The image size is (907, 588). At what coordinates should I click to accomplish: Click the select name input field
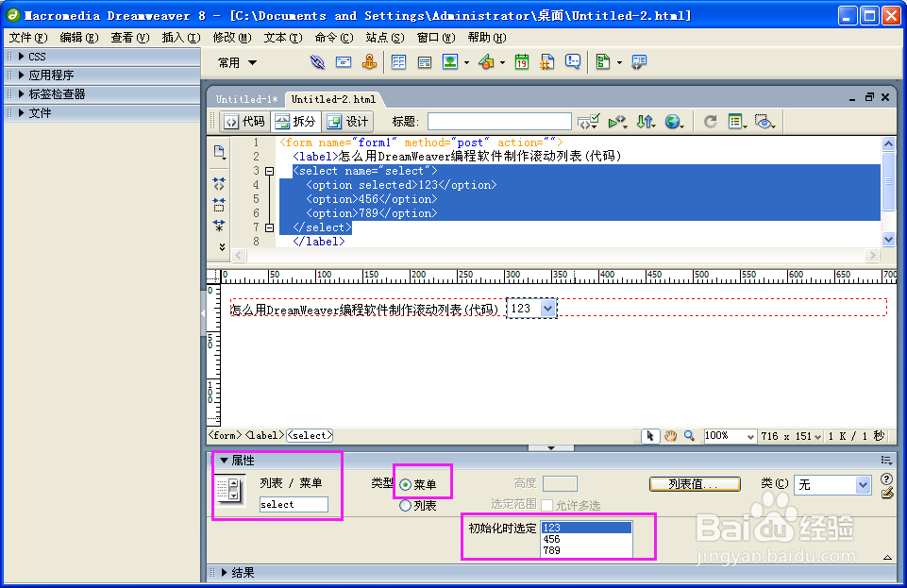tap(294, 504)
